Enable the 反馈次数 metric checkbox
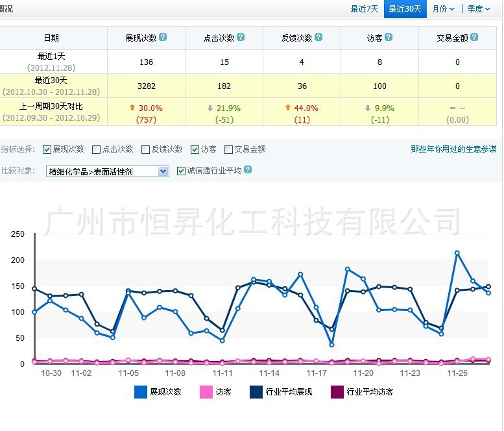504x431 pixels. (145, 149)
